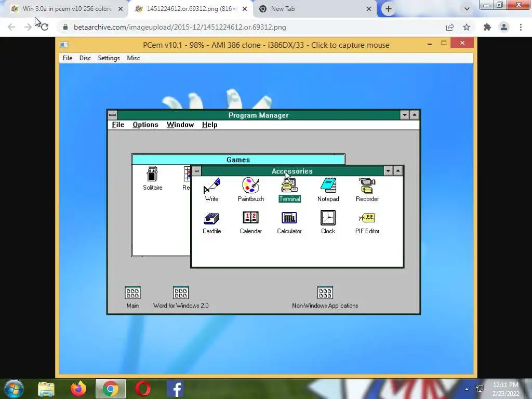Open the Cardfile icon
Screen dimensions: 532x399
point(212,222)
